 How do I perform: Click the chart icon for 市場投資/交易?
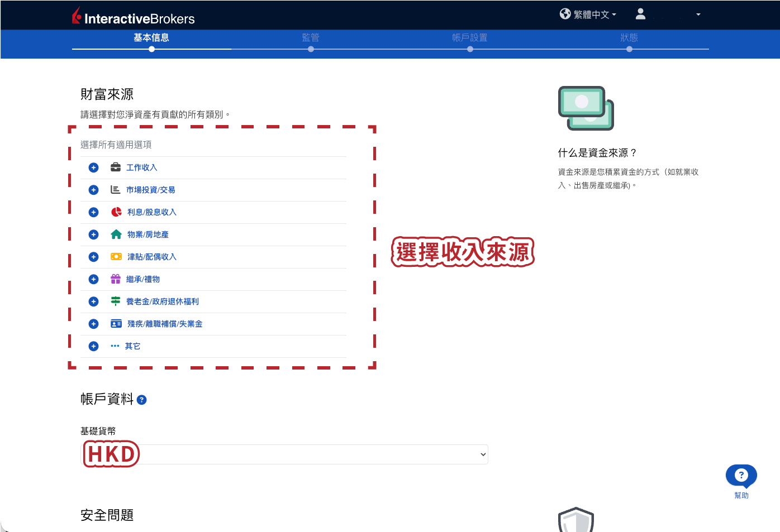pyautogui.click(x=116, y=190)
